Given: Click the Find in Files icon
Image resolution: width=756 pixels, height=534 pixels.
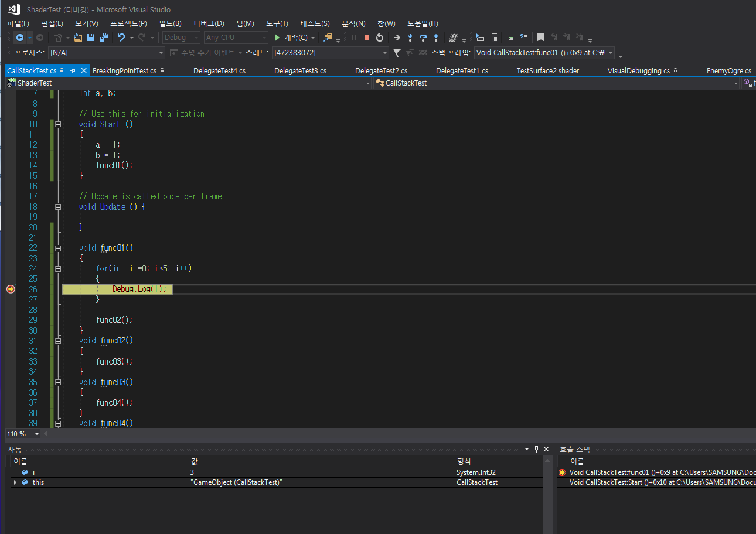Looking at the screenshot, I should tap(328, 38).
